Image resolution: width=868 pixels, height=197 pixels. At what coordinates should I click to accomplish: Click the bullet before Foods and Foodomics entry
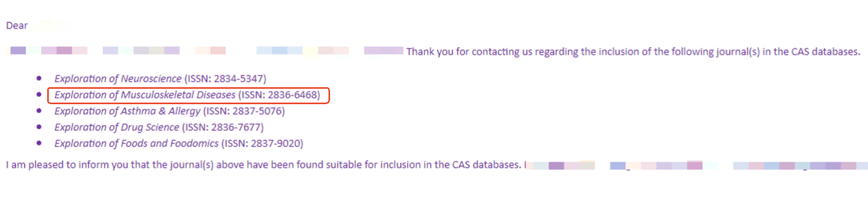pos(39,143)
